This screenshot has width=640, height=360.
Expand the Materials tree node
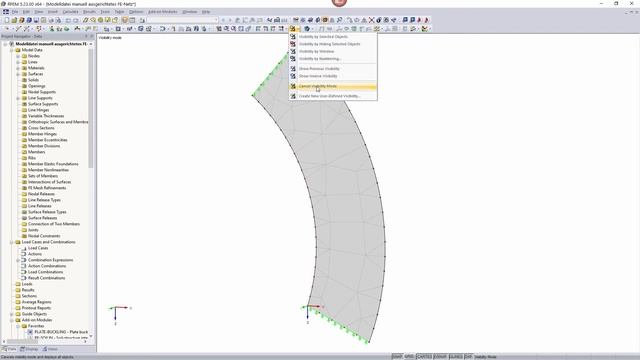18,68
